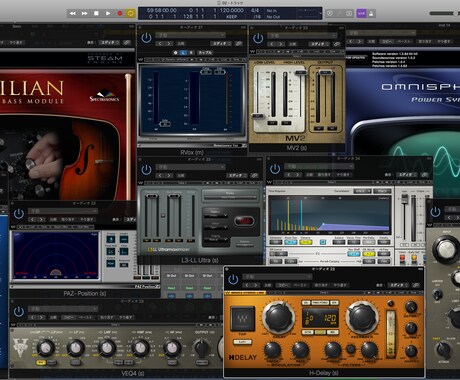The width and height of the screenshot is (460, 380).
Task: Open the VEQ4 window preset dropdown
Action: coord(63,309)
